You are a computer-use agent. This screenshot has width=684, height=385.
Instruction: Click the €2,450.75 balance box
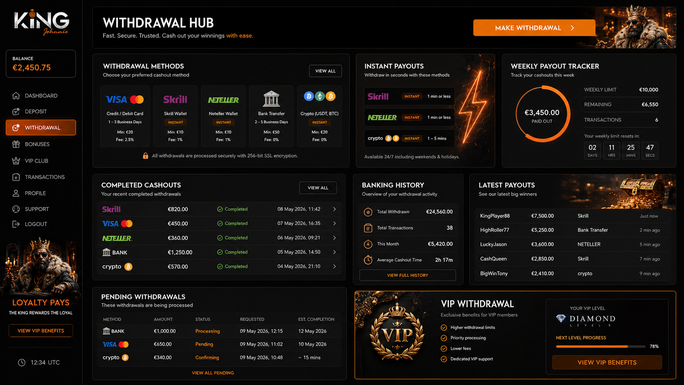[41, 64]
